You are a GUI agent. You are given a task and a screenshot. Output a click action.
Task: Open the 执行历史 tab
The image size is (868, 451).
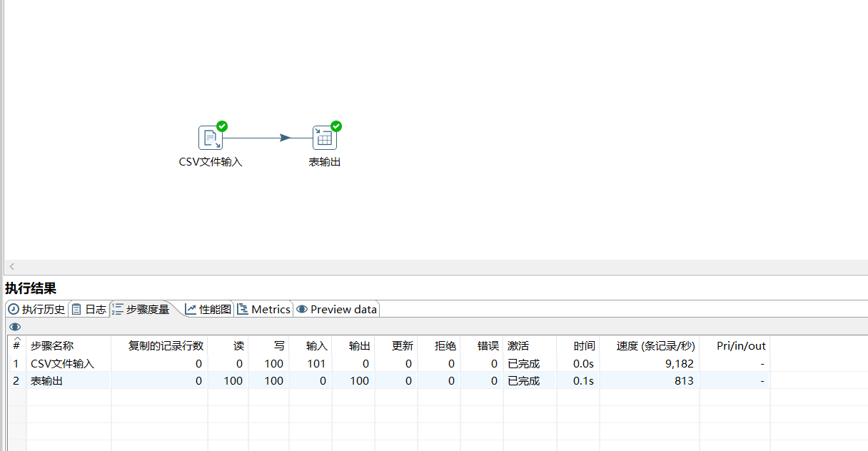[36, 309]
